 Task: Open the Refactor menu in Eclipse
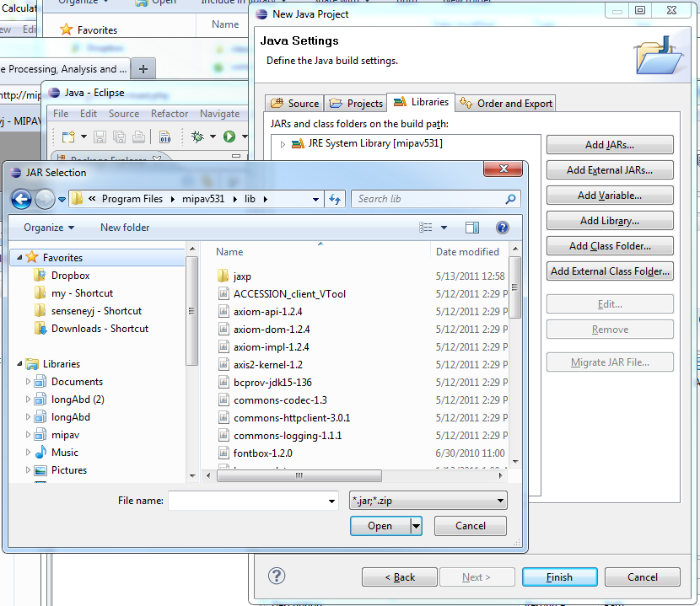pyautogui.click(x=170, y=114)
